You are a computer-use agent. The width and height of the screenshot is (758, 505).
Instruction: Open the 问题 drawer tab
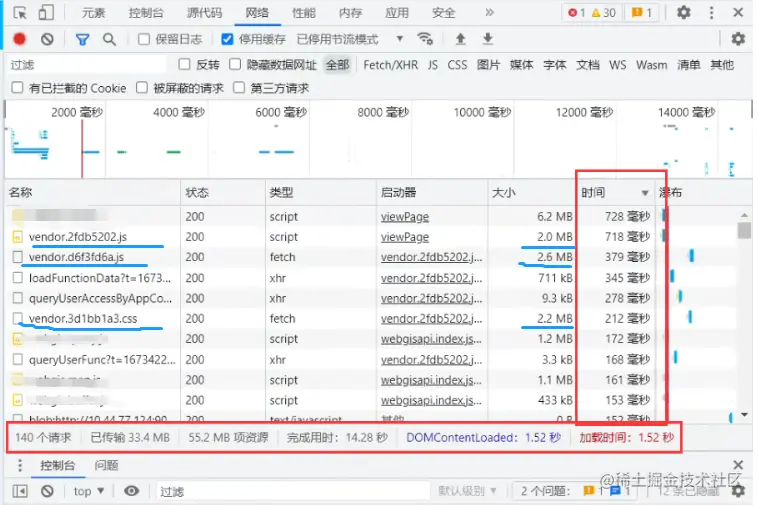point(106,465)
